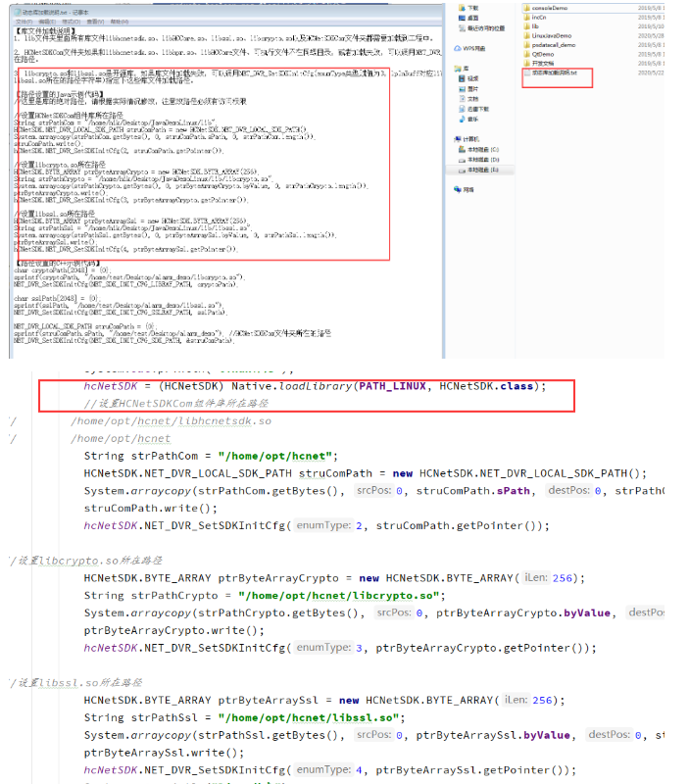Click the 【库文件加载说明】 heading in Notepad
The image size is (689, 784).
(x=45, y=31)
